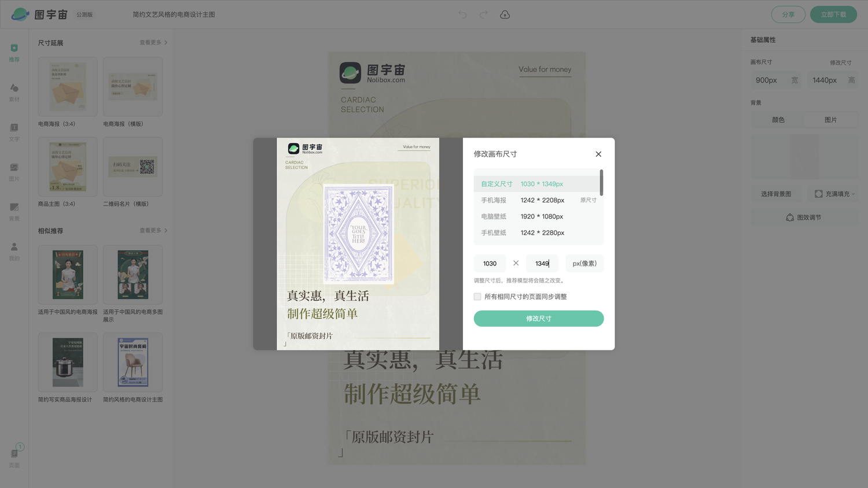868x488 pixels.
Task: Click the green 修改尺寸 confirm button
Action: pos(539,319)
